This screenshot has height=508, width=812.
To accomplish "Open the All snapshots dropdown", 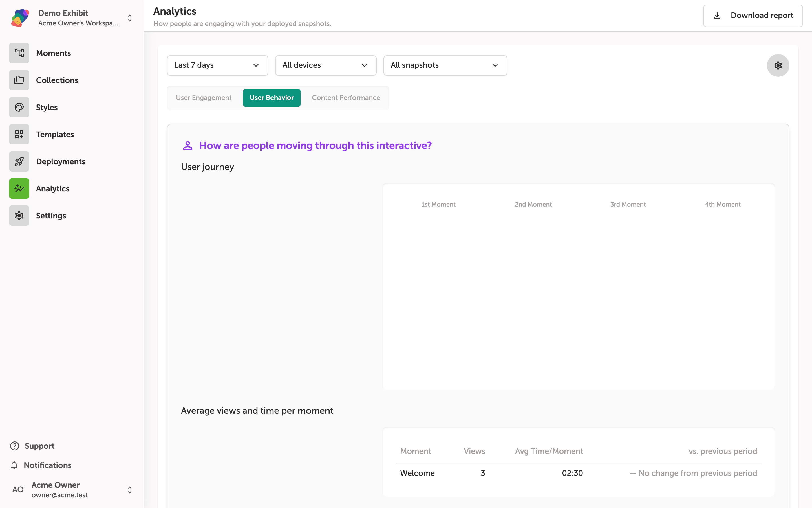I will click(x=445, y=65).
